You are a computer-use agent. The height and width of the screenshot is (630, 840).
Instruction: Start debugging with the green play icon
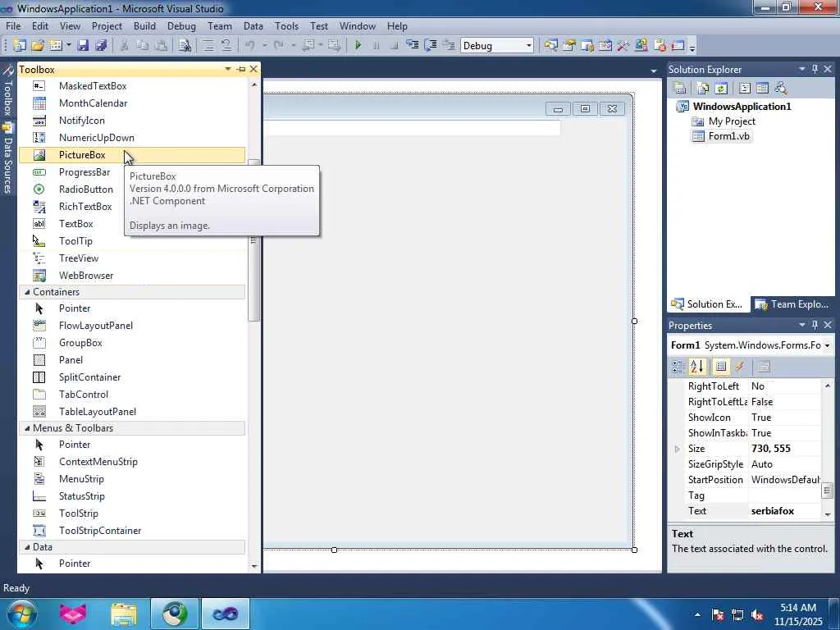tap(358, 46)
